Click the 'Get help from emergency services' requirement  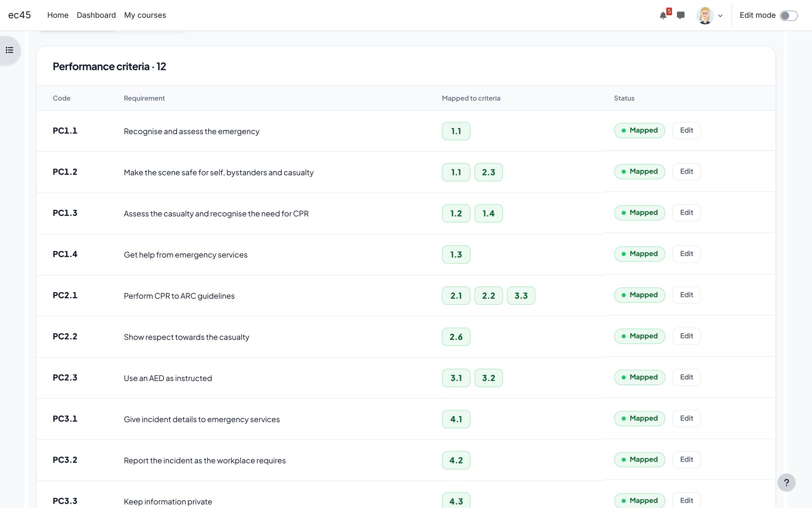(x=186, y=255)
